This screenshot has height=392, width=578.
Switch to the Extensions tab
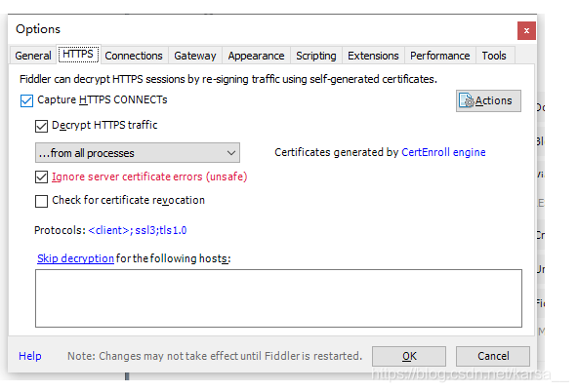tap(373, 56)
